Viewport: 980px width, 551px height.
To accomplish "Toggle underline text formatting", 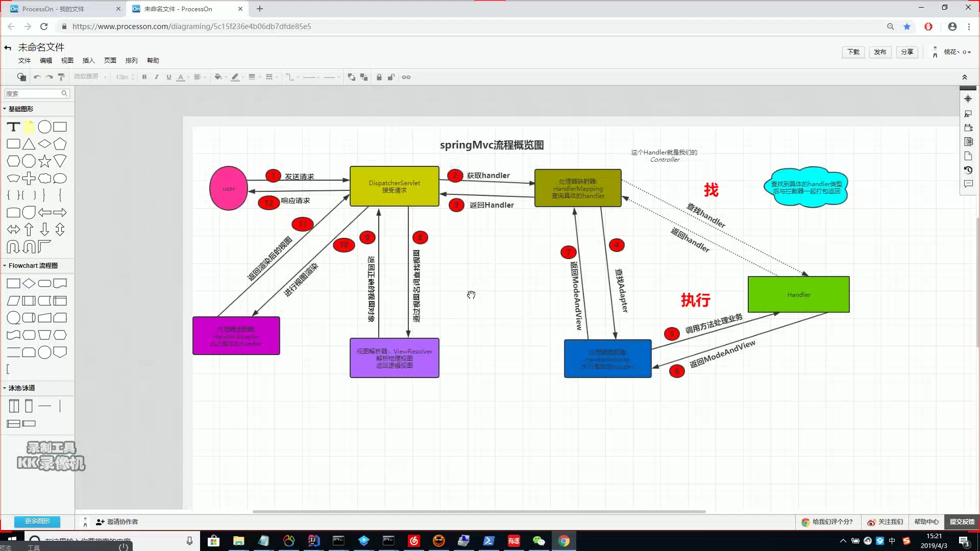I will click(x=169, y=77).
